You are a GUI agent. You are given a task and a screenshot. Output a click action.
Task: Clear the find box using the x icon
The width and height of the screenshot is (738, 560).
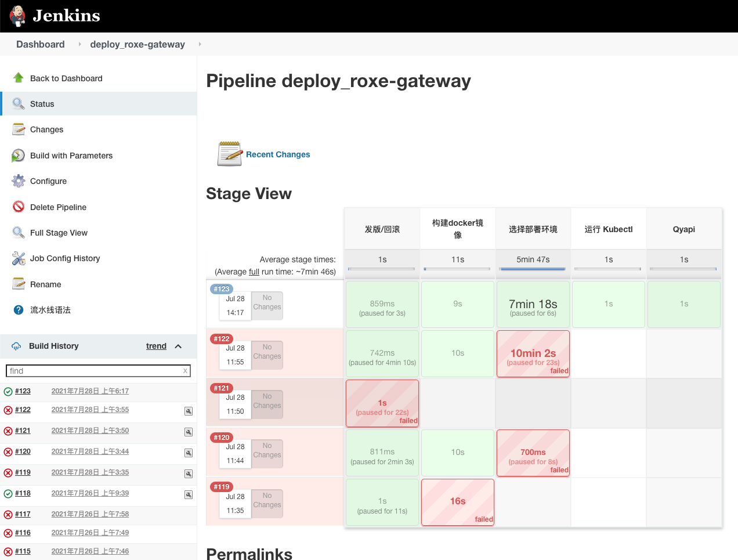tap(185, 371)
